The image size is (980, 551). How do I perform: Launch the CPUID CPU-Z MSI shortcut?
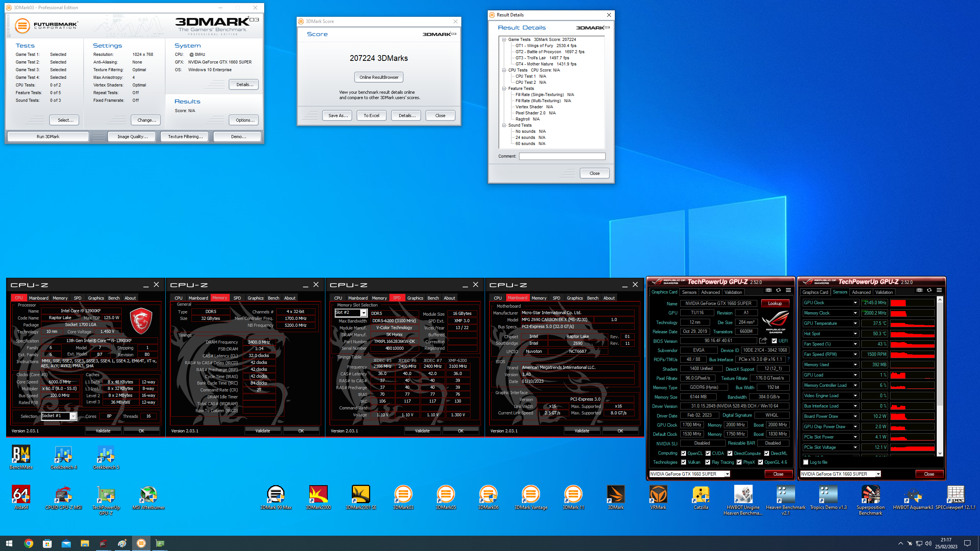[64, 497]
